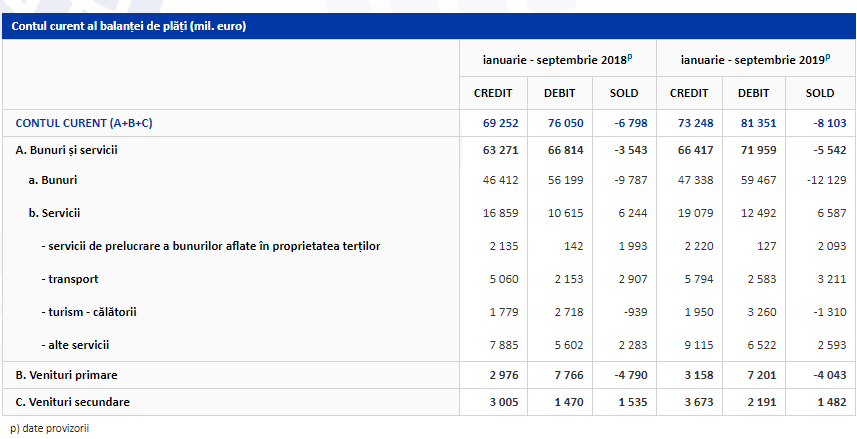Click the 56 199 debit for Bunuri
This screenshot has height=439, width=857.
click(x=566, y=180)
